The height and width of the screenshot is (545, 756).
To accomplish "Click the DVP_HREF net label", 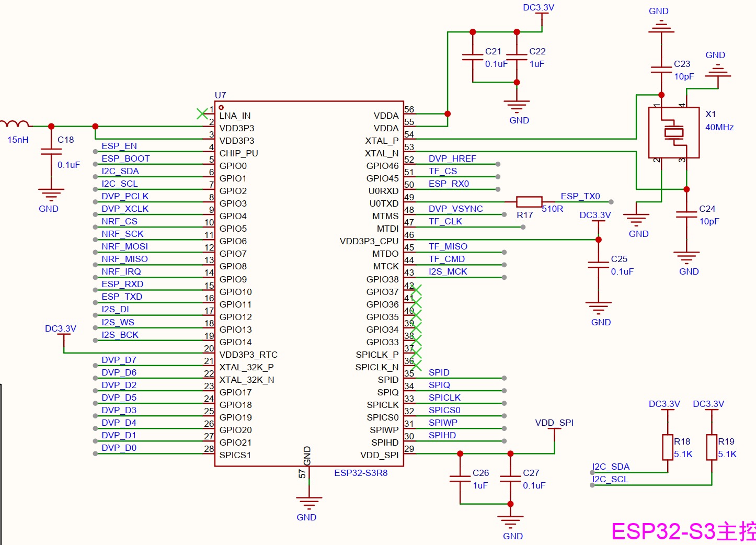I will click(452, 158).
